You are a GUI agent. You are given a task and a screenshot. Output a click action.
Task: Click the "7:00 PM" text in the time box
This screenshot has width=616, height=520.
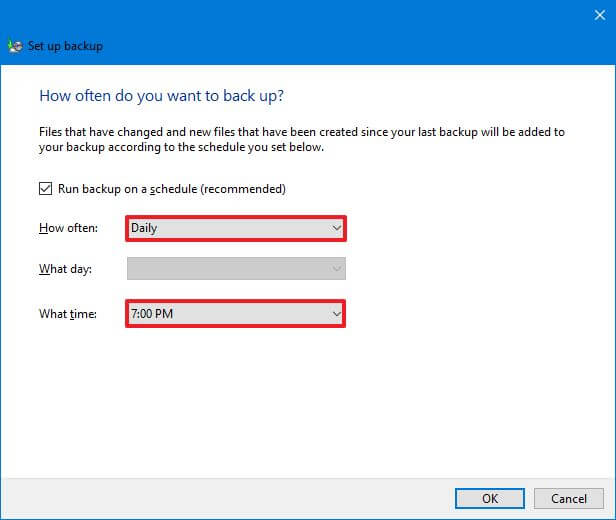[152, 314]
